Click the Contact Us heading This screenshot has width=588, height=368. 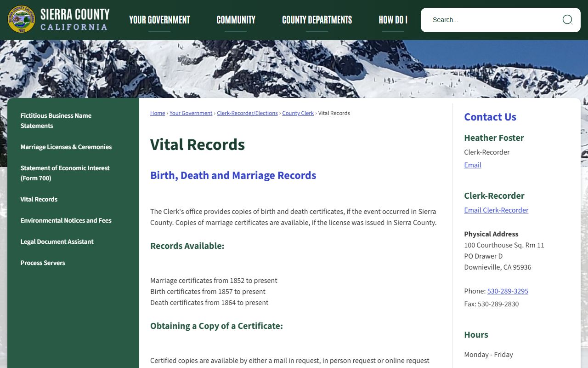coord(490,117)
